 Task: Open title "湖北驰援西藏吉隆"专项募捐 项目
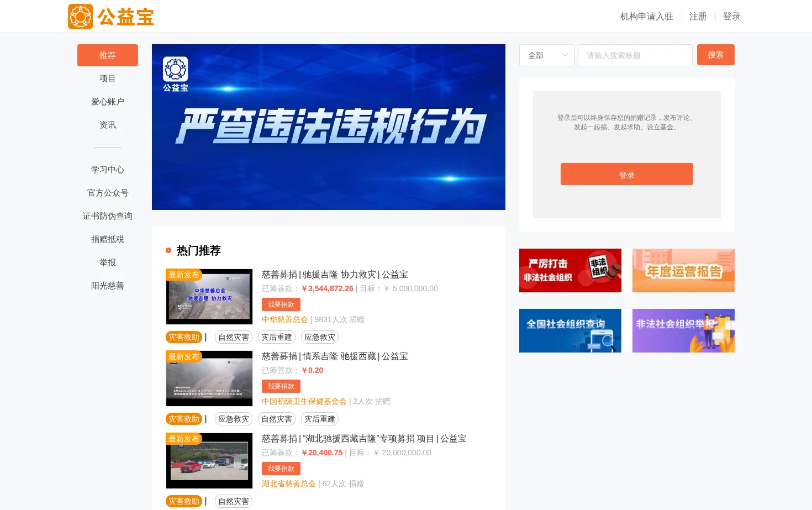(364, 439)
